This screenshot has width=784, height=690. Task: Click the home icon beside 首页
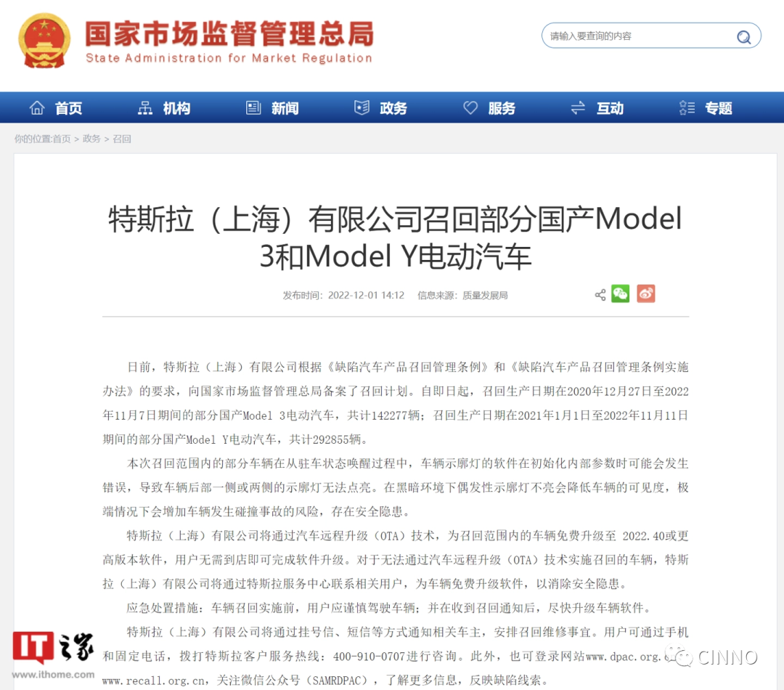click(37, 107)
